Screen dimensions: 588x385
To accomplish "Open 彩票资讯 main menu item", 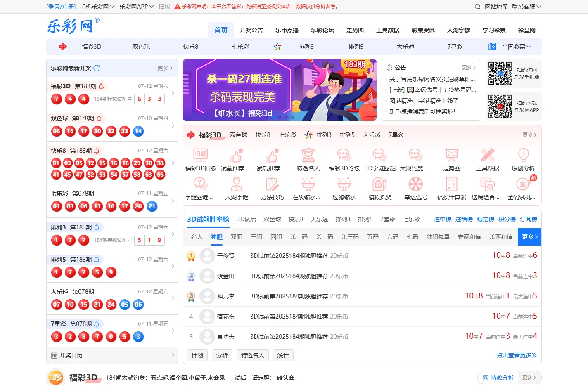I will click(423, 30).
